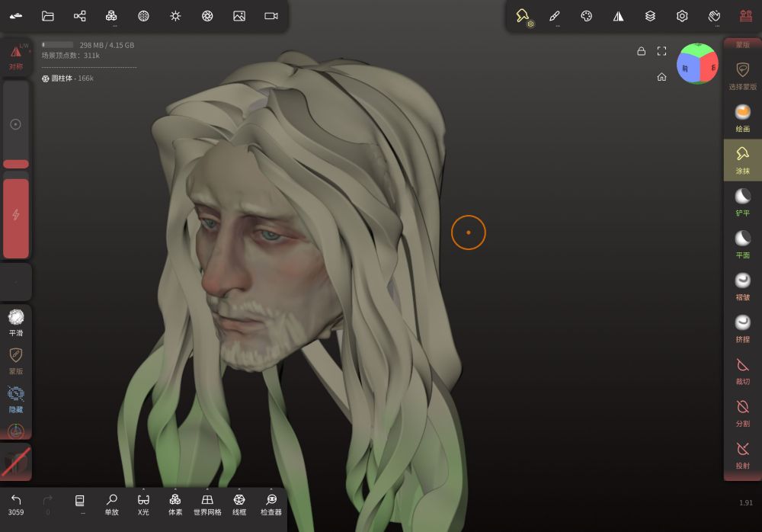
Task: Select the 挤捏 pinch tool
Action: pos(742,328)
